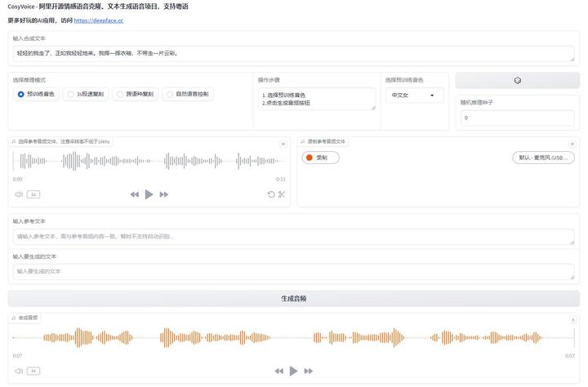Click the gray reference audio waveform
588x387 pixels.
[x=149, y=162]
